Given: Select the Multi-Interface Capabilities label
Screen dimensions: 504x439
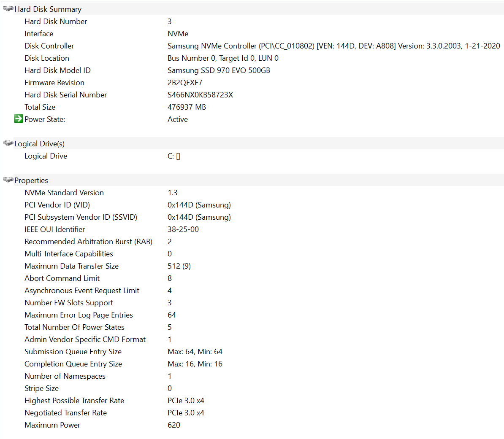Looking at the screenshot, I should pyautogui.click(x=69, y=254).
